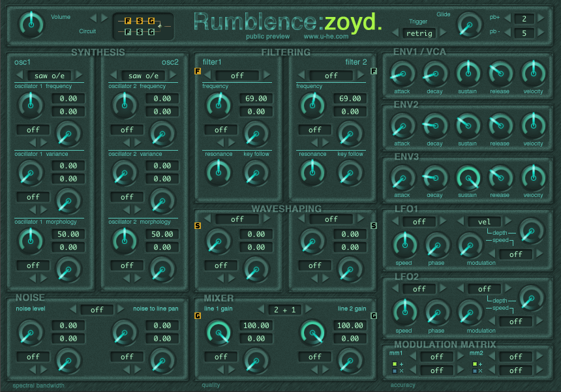
Task: Click the orange G badge at line 1 gain
Action: (198, 316)
